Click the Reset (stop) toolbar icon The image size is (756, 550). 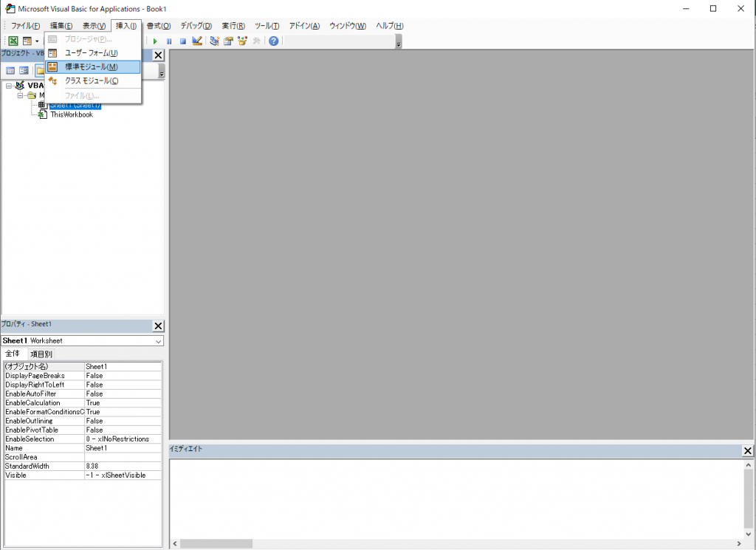[182, 41]
